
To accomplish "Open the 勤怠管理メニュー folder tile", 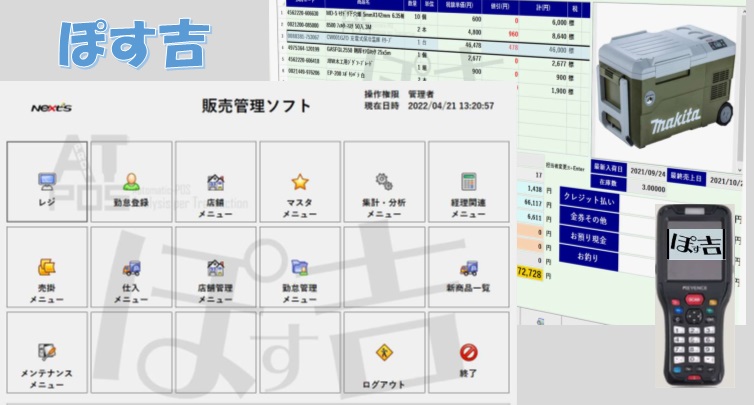I will pos(300,267).
